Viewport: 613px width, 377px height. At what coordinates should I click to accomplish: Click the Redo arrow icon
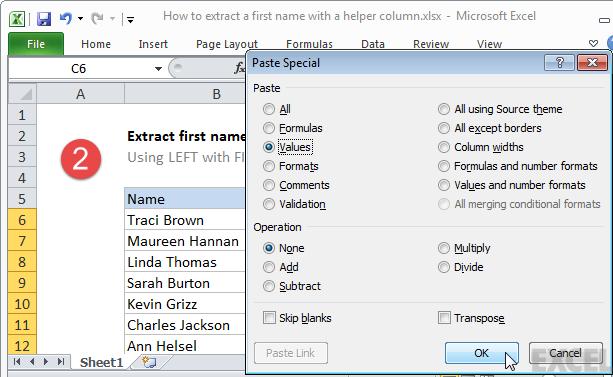click(x=97, y=18)
